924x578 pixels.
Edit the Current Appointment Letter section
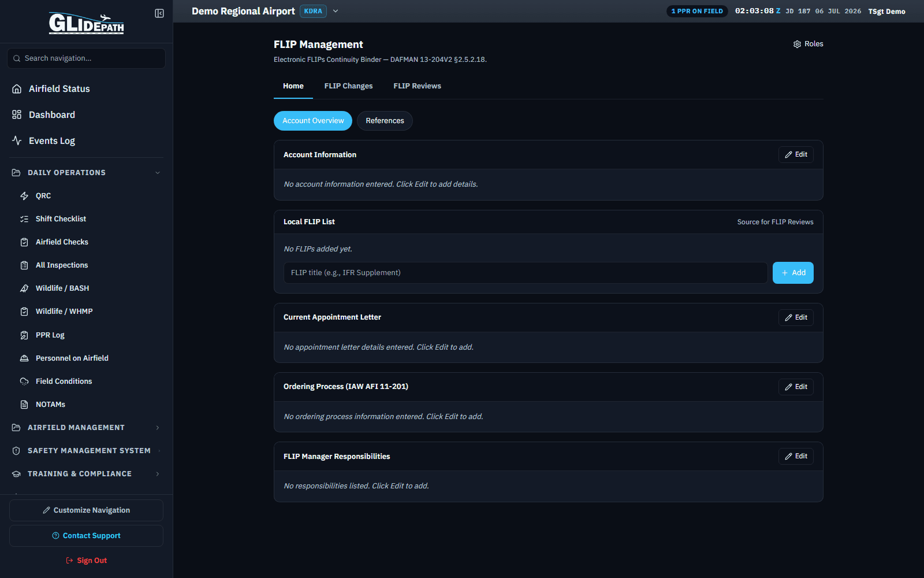click(x=796, y=317)
